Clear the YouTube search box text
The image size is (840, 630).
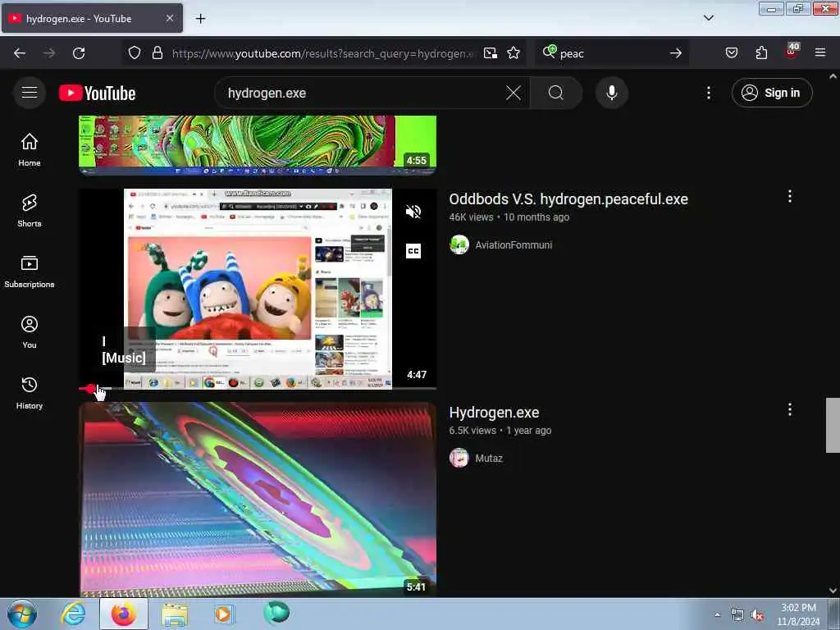[x=514, y=94]
